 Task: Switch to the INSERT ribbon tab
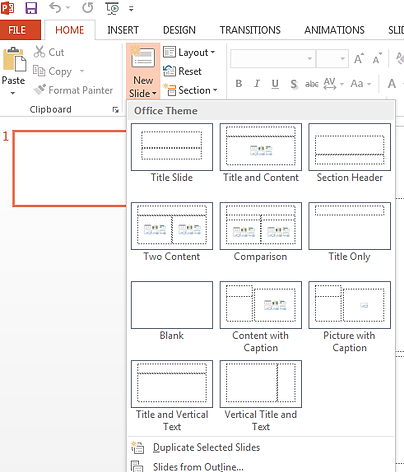123,30
